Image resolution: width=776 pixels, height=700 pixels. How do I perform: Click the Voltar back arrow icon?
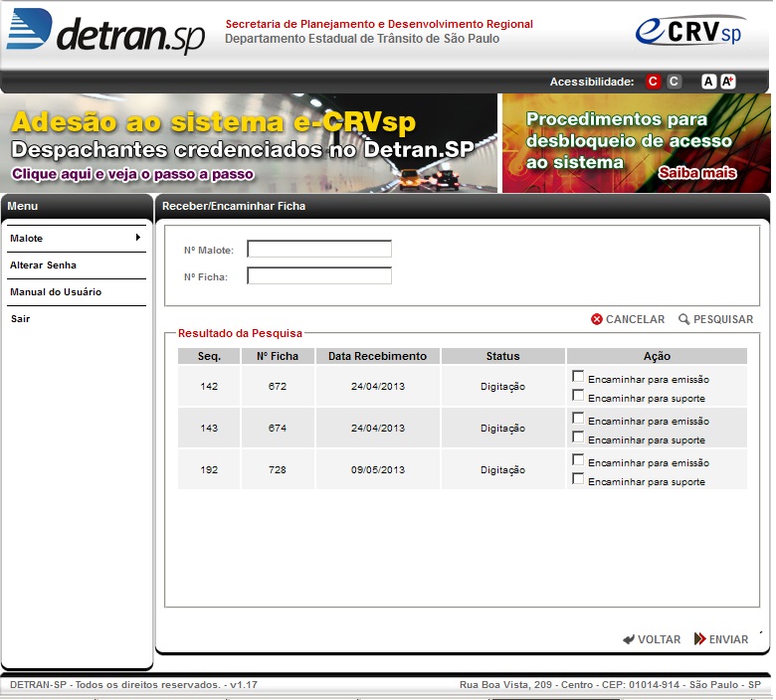[629, 639]
